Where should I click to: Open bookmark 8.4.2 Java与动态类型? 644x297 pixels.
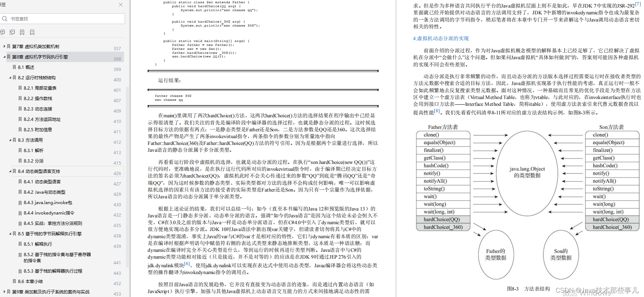[45, 192]
